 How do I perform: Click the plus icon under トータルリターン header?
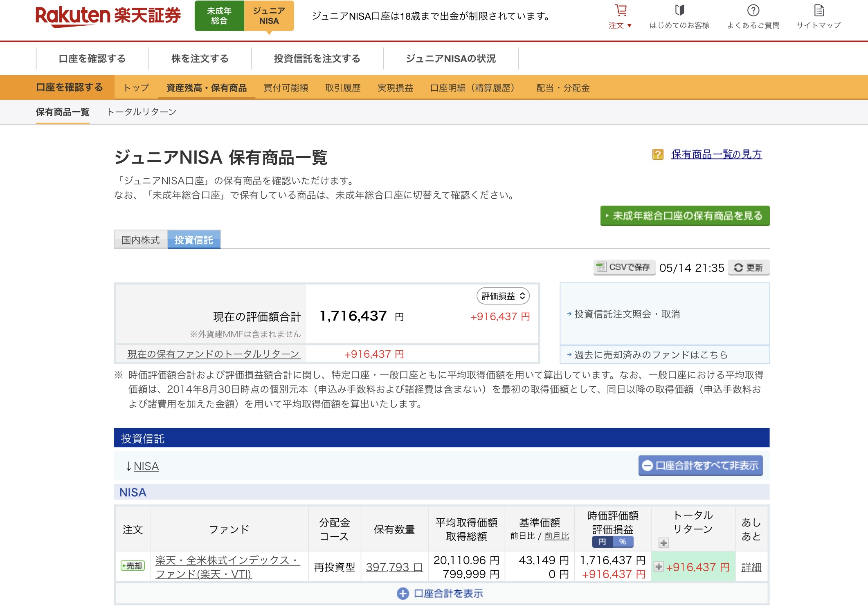(663, 543)
